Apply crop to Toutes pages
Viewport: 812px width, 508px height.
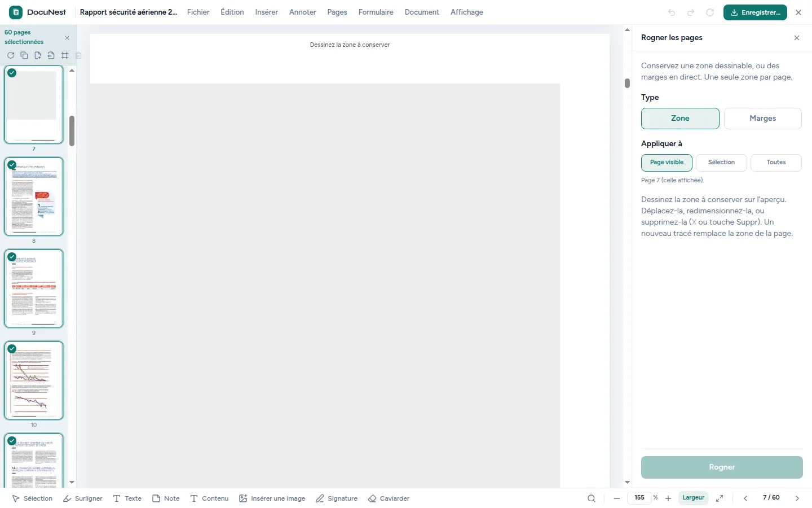(x=776, y=163)
